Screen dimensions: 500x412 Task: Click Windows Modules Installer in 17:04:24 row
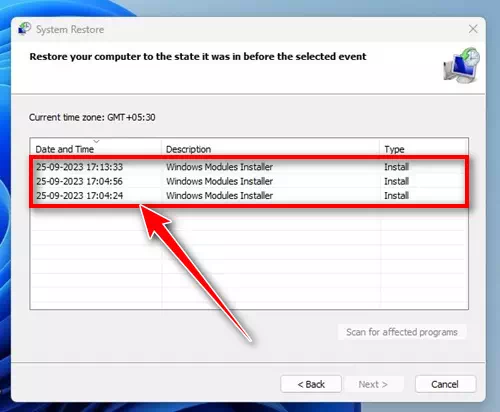pyautogui.click(x=219, y=196)
